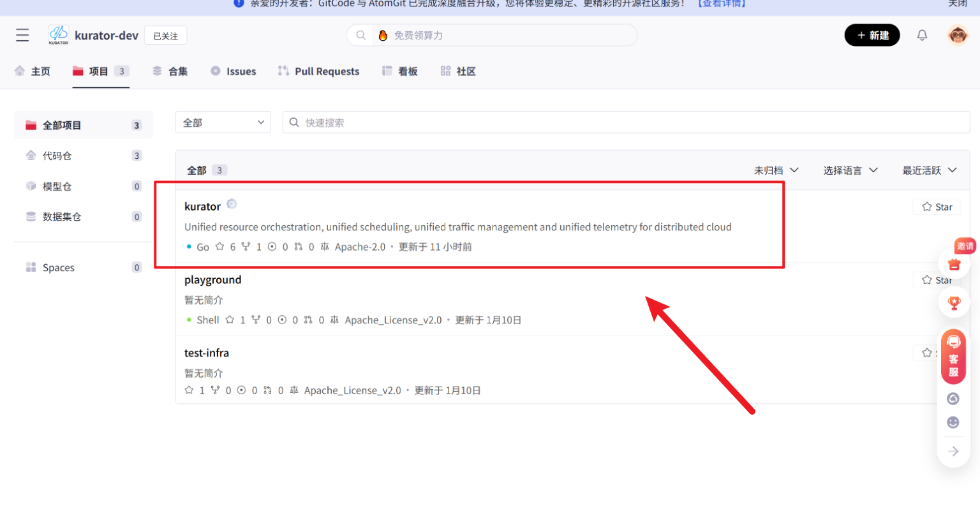Screen dimensions: 980x518
Task: Open the hamburger menu icon
Action: (22, 35)
